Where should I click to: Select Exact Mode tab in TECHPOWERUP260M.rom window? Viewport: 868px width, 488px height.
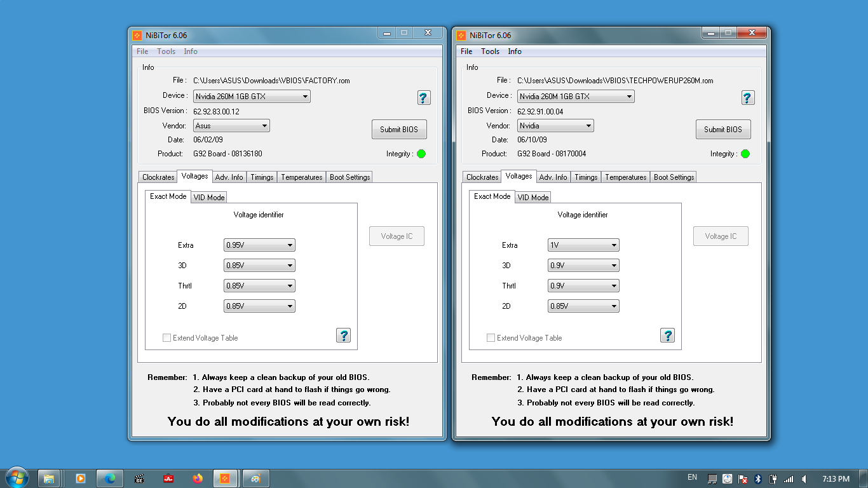coord(492,196)
